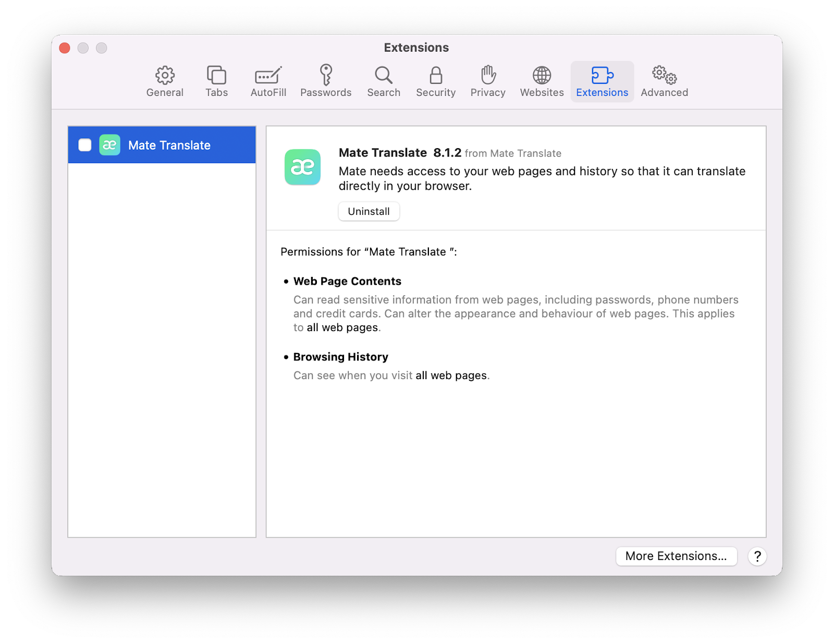Open General preferences

click(x=165, y=81)
